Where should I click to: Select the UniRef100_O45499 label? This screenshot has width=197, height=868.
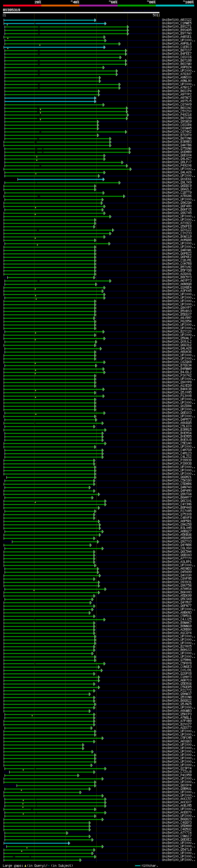coord(177,572)
